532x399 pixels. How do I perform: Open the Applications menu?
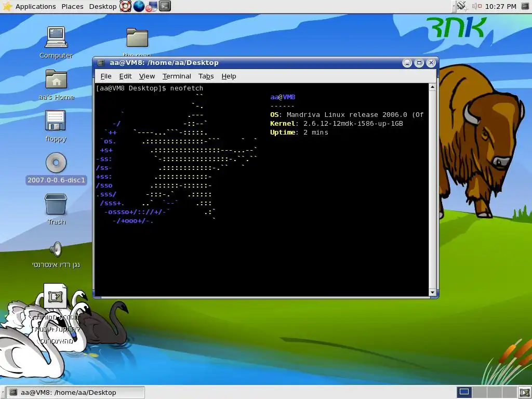pos(36,6)
